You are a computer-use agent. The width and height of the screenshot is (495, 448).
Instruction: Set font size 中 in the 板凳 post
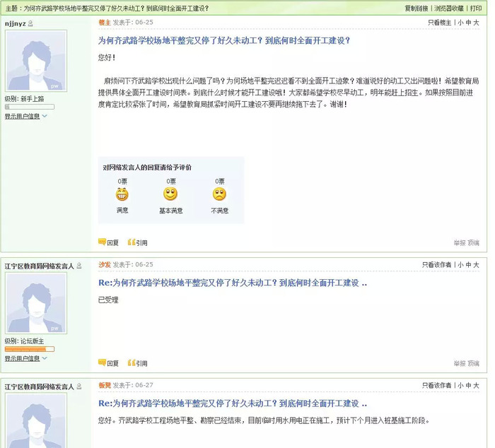pos(468,385)
